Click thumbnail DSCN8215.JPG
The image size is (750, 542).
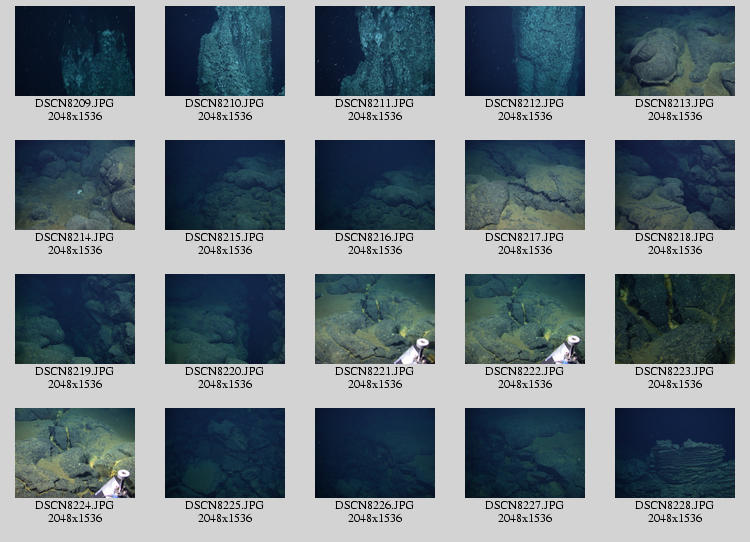click(x=225, y=185)
